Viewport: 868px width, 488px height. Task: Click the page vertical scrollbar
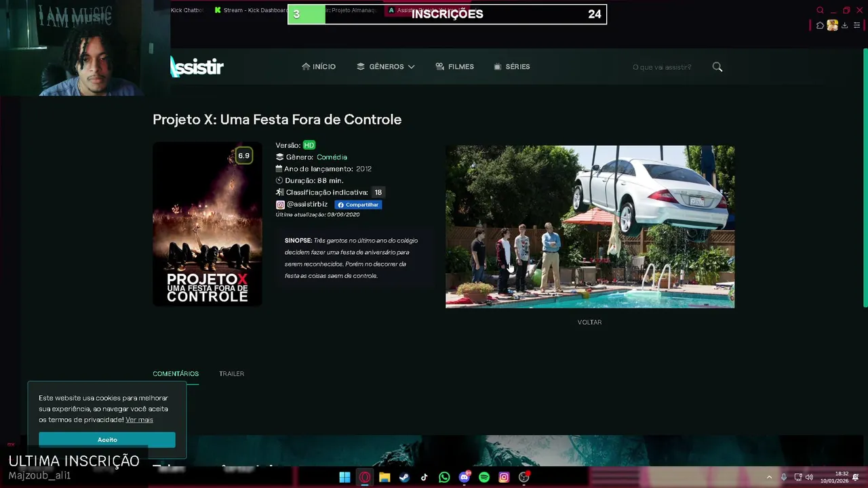click(865, 176)
